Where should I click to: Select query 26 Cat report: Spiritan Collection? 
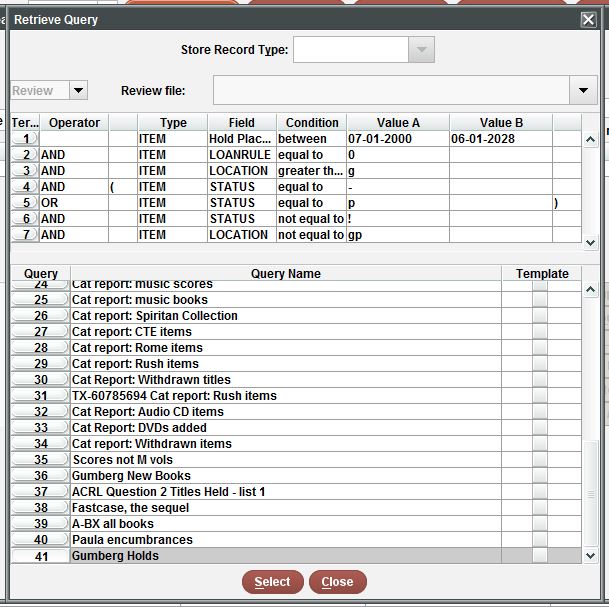pos(286,316)
